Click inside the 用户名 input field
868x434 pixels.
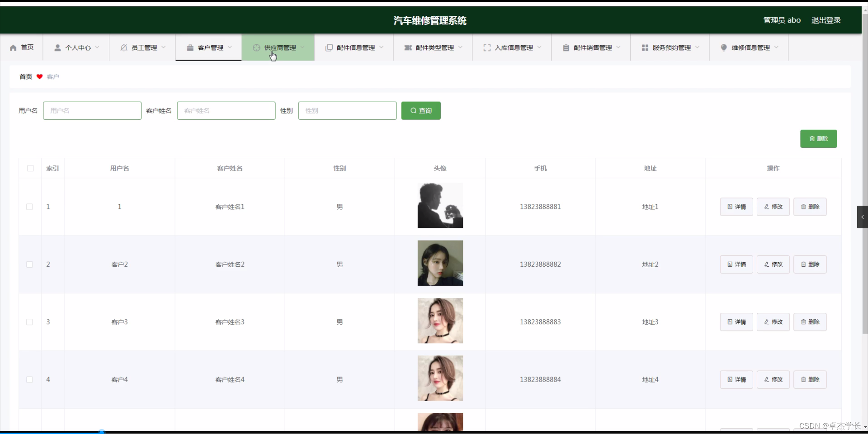(x=92, y=110)
